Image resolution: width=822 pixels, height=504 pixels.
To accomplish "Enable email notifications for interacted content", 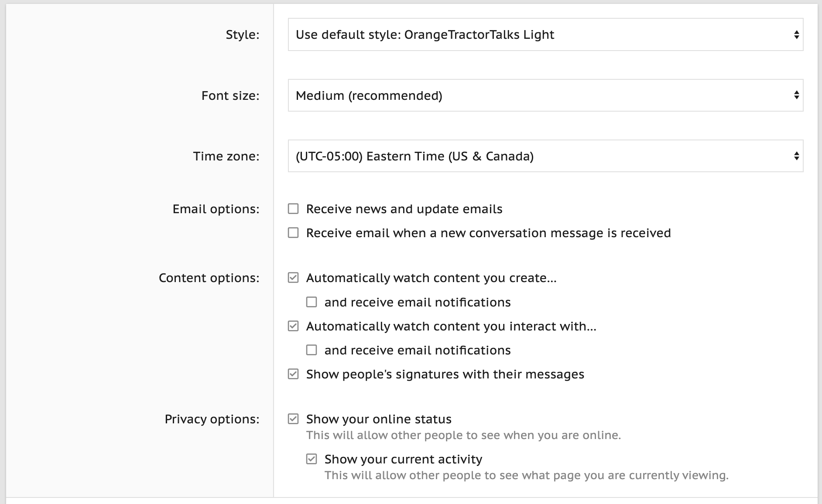I will (x=312, y=350).
